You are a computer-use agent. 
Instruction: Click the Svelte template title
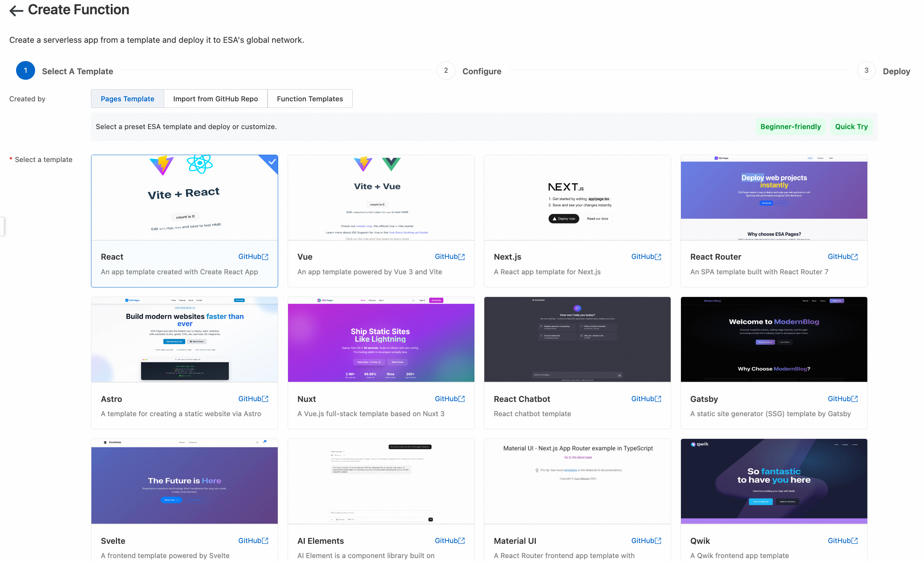point(113,541)
